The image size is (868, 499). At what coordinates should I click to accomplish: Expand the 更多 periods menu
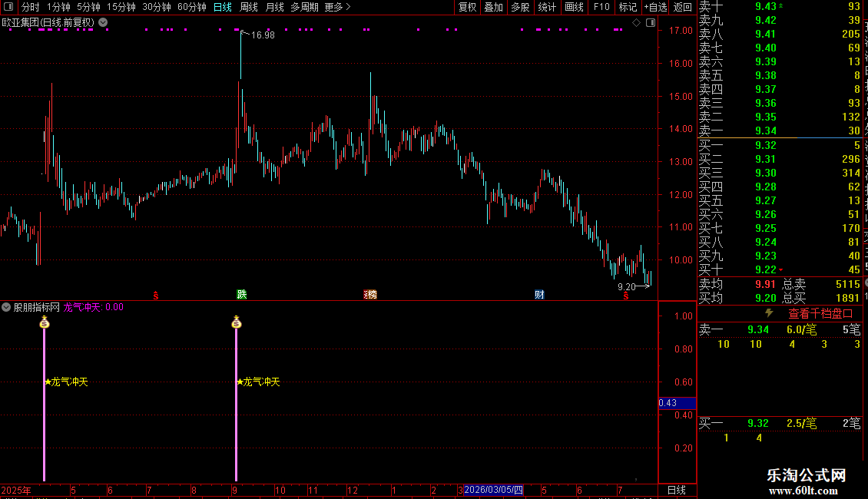337,7
